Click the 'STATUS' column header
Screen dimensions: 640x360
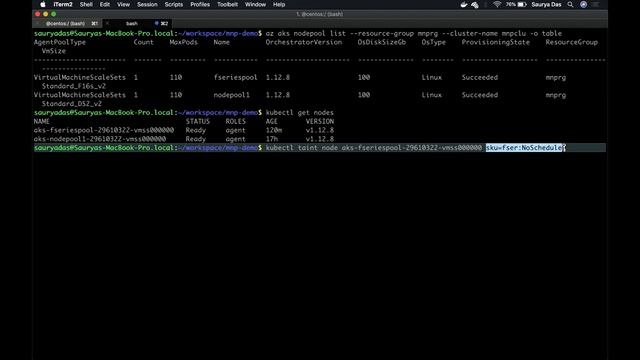[198, 121]
